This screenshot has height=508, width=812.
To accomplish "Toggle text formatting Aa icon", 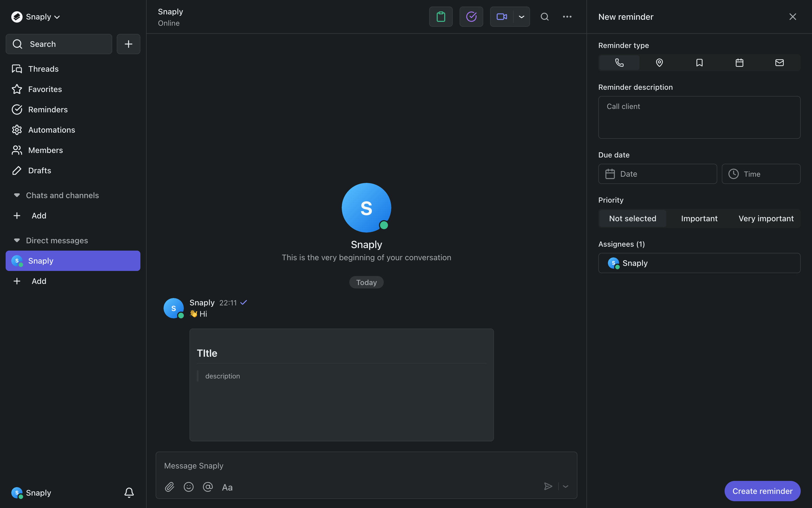I will pos(227,487).
